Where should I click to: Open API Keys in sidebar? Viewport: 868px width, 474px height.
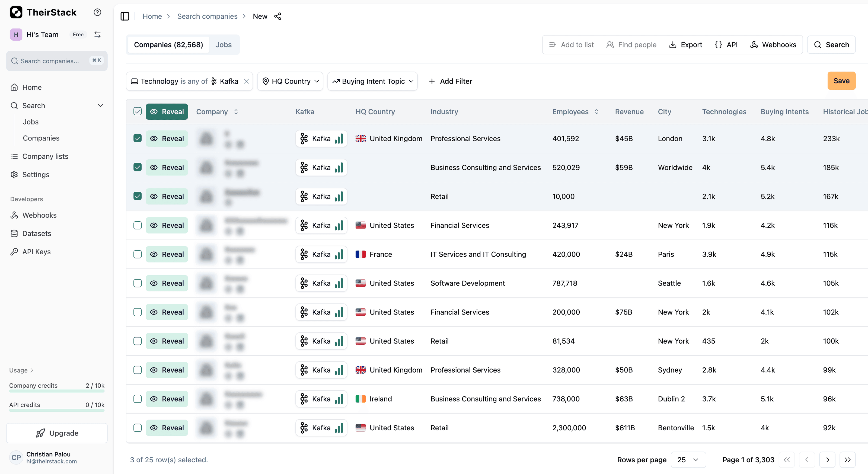point(36,252)
